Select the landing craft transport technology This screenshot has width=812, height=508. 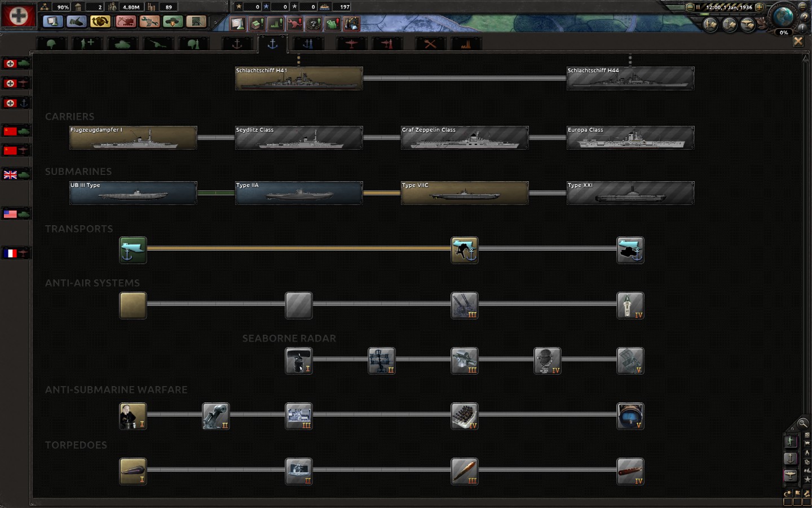pyautogui.click(x=465, y=250)
